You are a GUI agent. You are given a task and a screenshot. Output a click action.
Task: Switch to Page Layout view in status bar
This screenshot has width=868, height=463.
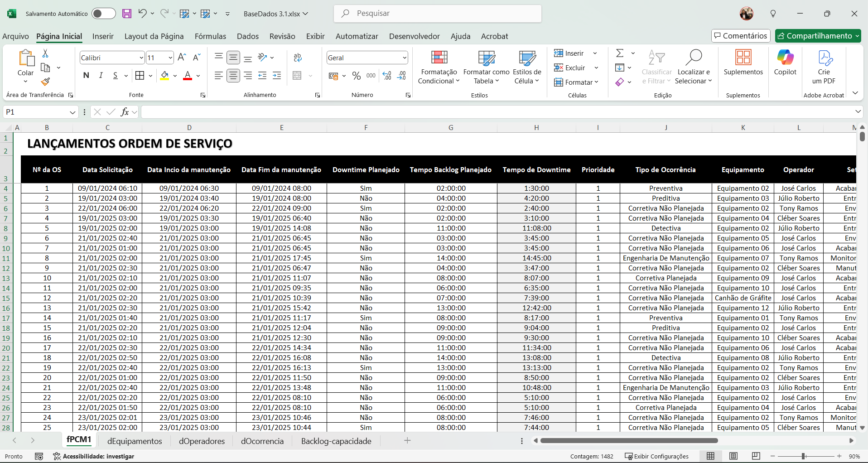(x=733, y=456)
